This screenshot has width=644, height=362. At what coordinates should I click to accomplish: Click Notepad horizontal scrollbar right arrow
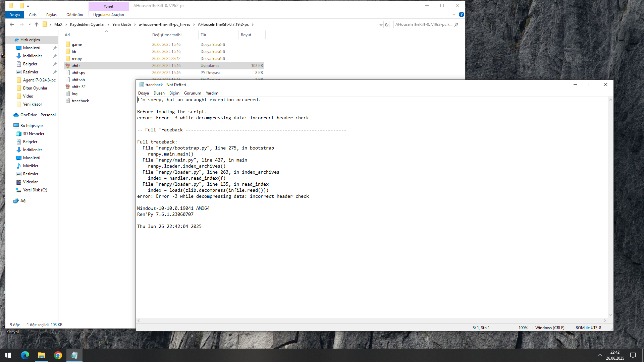(605, 321)
